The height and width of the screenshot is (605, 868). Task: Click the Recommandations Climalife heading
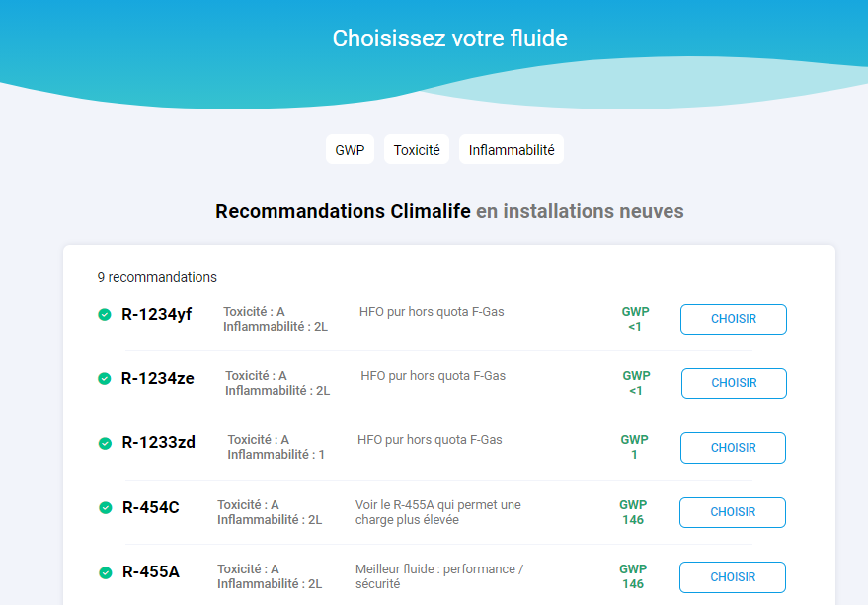pos(343,211)
